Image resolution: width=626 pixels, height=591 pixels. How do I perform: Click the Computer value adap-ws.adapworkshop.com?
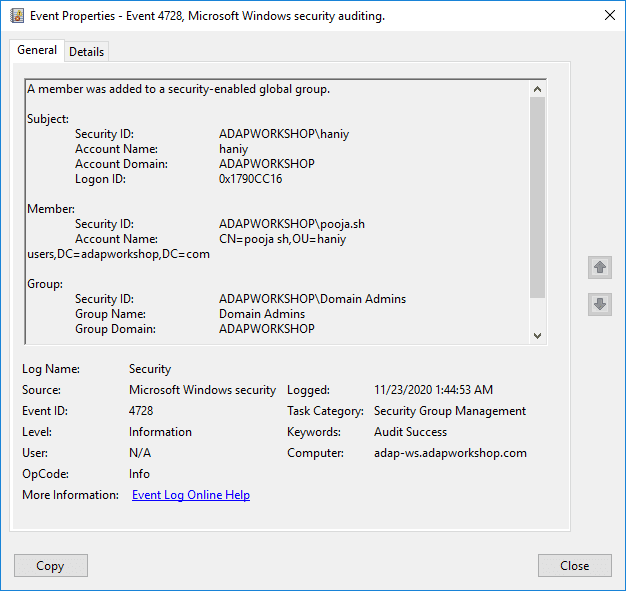pos(450,453)
